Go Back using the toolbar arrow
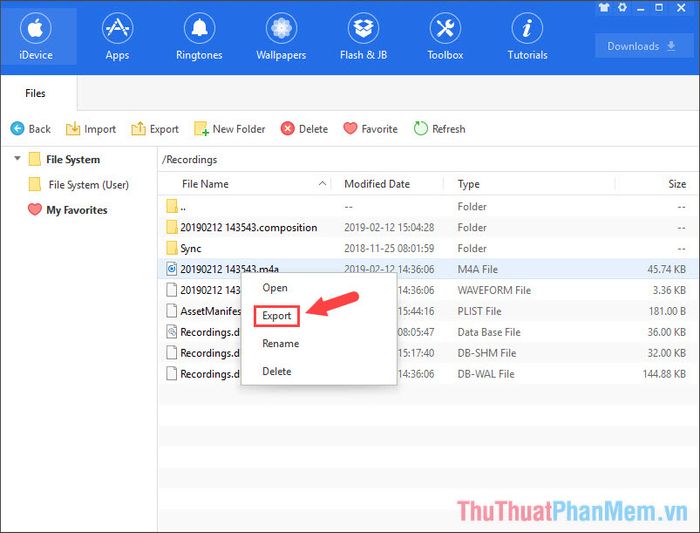This screenshot has width=700, height=533. click(30, 129)
